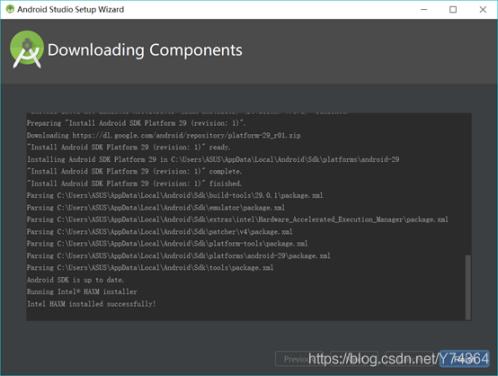Viewport: 498px width, 376px height.
Task: Click the log panel's vertical scrollbar thumb
Action: [x=468, y=287]
